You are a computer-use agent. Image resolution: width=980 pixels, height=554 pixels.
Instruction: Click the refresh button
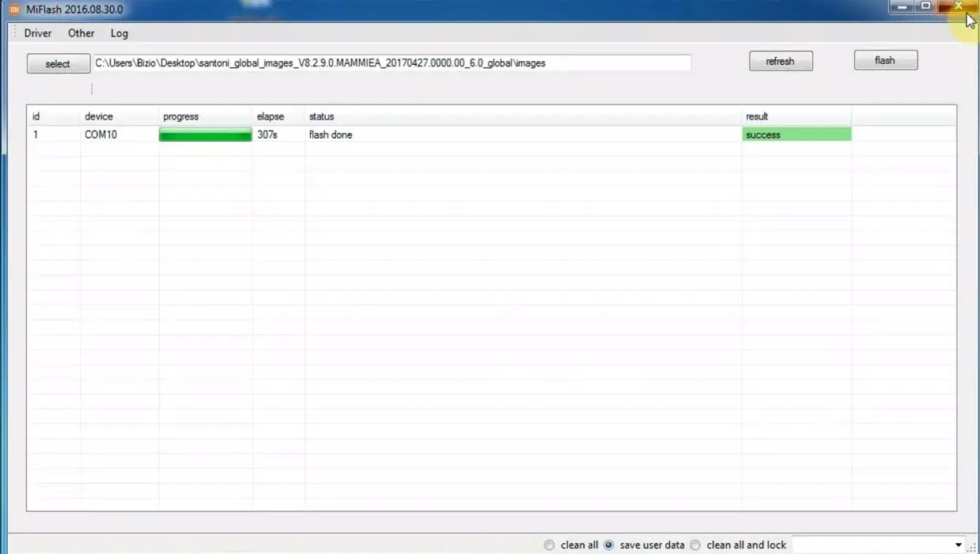781,61
